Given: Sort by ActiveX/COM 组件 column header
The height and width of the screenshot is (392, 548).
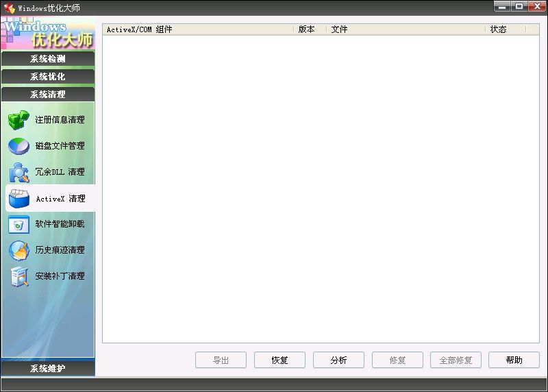Looking at the screenshot, I should pyautogui.click(x=198, y=29).
